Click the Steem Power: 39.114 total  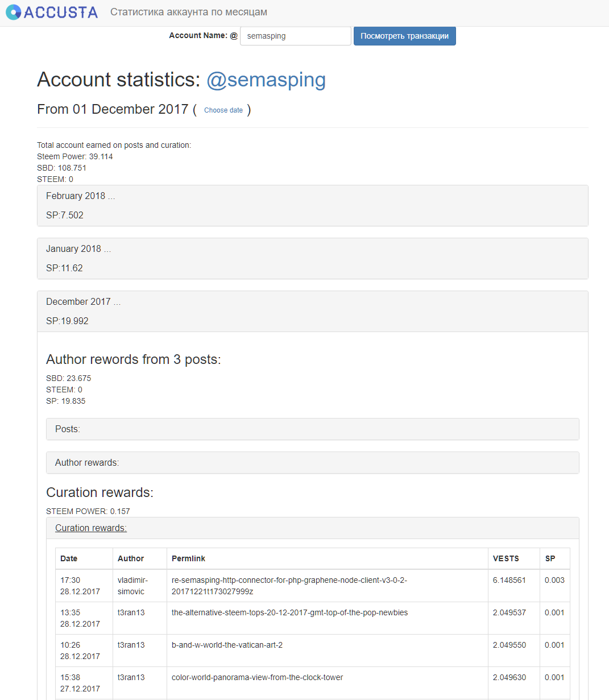click(75, 156)
